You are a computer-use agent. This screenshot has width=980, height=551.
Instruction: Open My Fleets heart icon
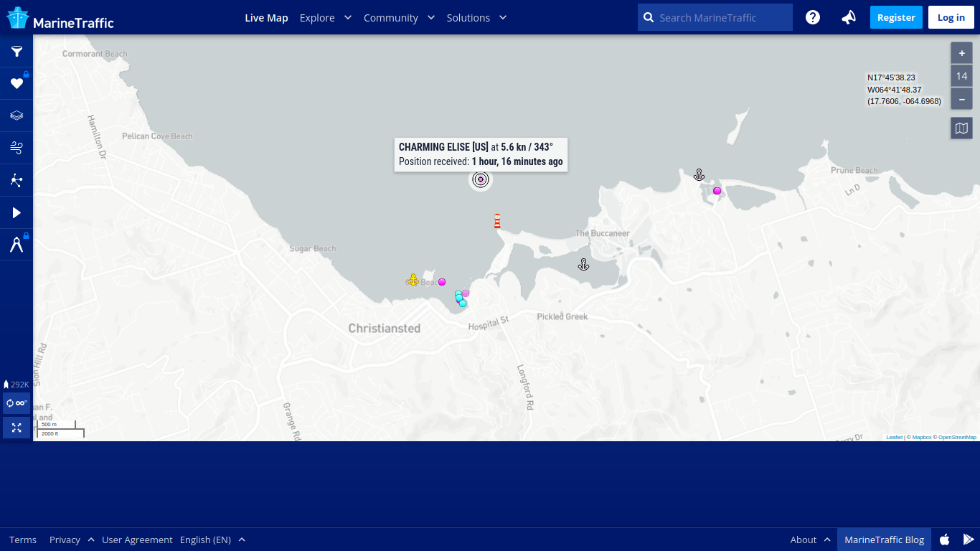point(17,83)
